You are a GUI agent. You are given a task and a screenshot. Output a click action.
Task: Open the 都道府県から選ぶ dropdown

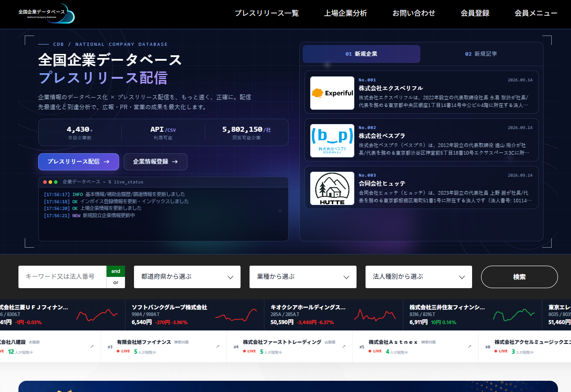tap(187, 277)
